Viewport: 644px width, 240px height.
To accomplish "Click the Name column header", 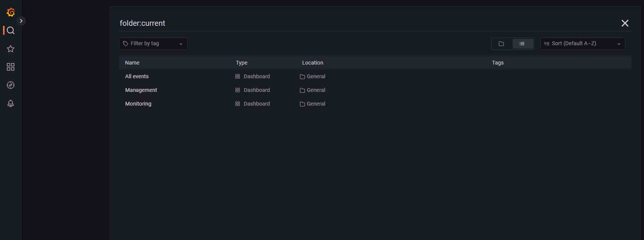I will 132,63.
